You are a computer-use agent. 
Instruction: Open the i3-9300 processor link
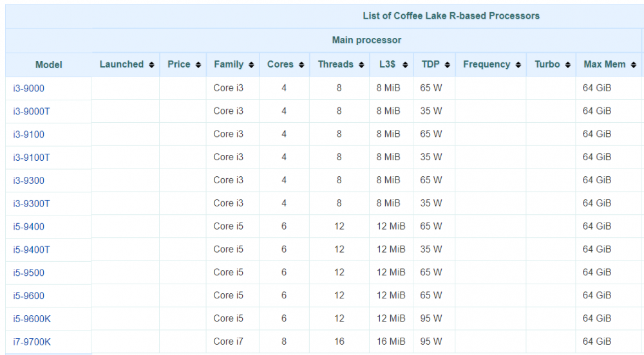click(x=29, y=180)
